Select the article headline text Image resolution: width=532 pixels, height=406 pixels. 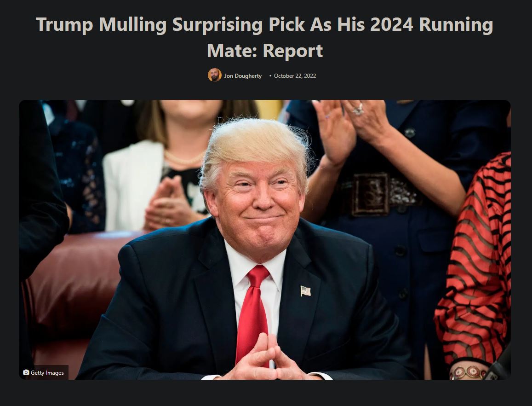point(265,37)
